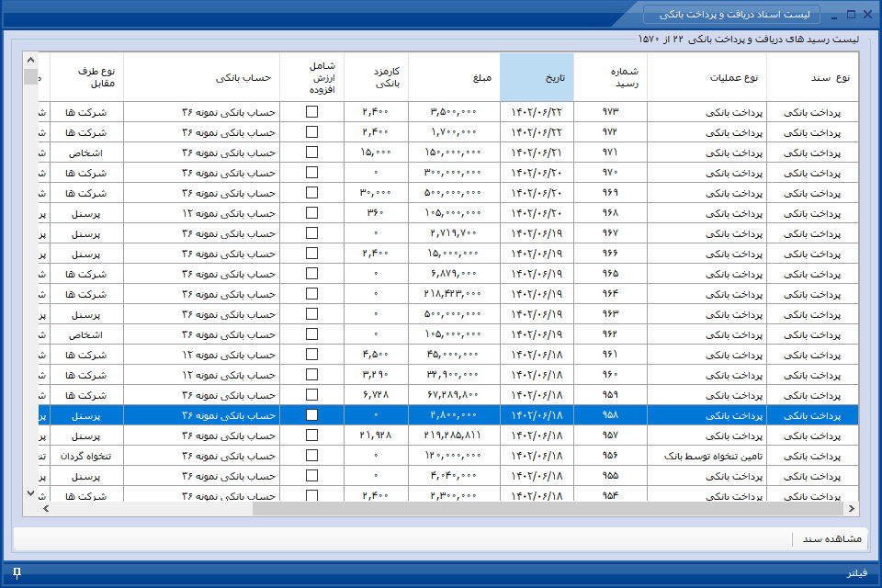The width and height of the screenshot is (882, 588).
Task: Toggle the value-added checkbox for receipt ۹۵۸
Action: [x=311, y=415]
